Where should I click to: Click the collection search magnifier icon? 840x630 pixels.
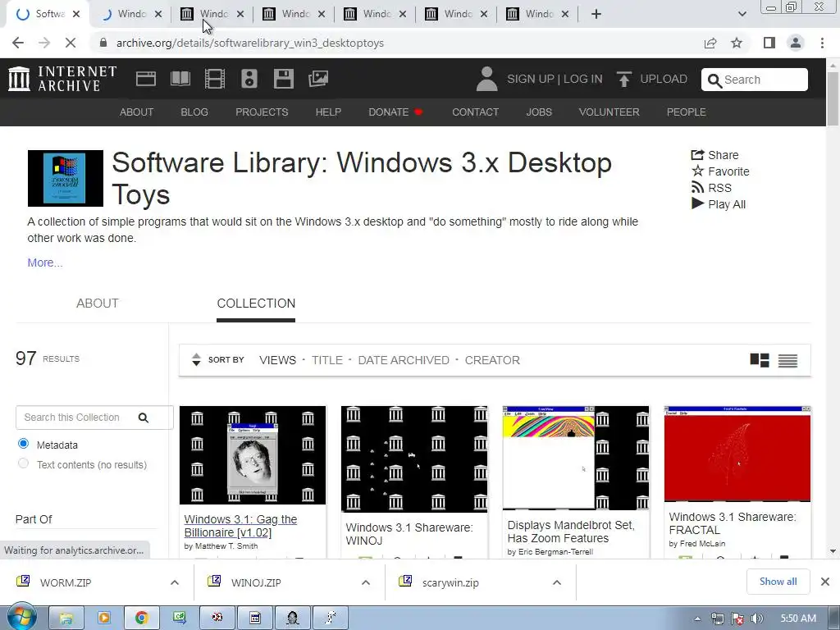tap(143, 418)
